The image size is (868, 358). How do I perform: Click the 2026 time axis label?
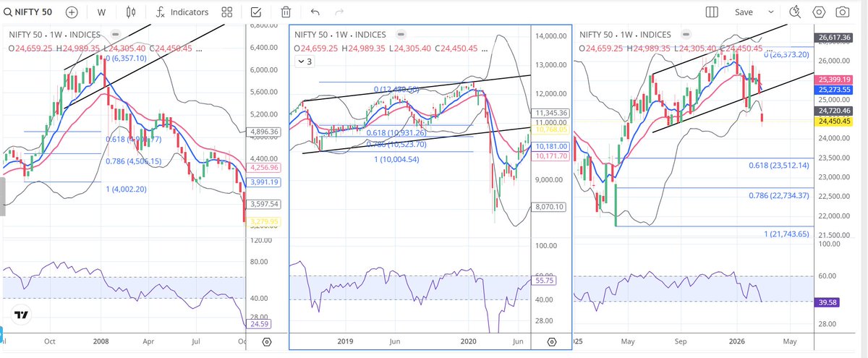pyautogui.click(x=736, y=341)
